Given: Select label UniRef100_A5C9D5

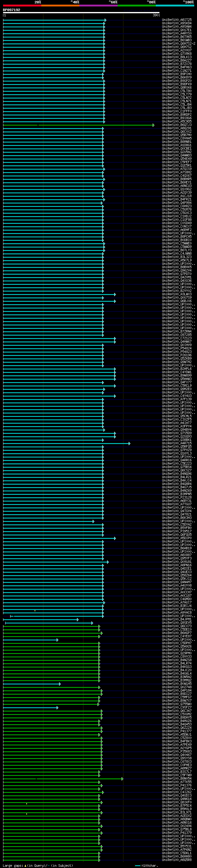Looking at the screenshot, I should (x=177, y=122).
